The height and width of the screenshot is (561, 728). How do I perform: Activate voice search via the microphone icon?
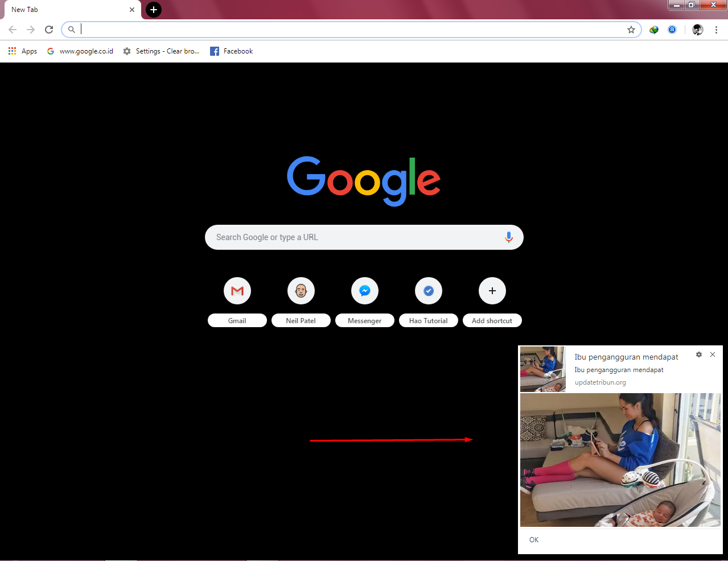tap(508, 237)
